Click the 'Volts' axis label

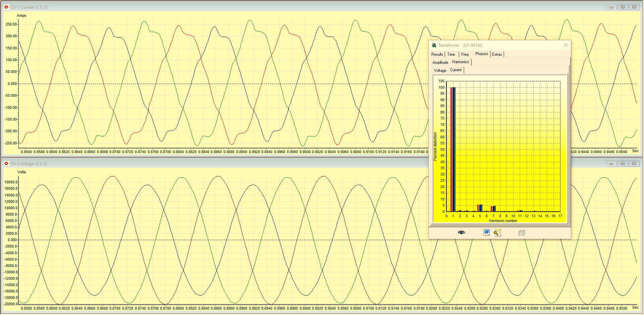point(21,172)
